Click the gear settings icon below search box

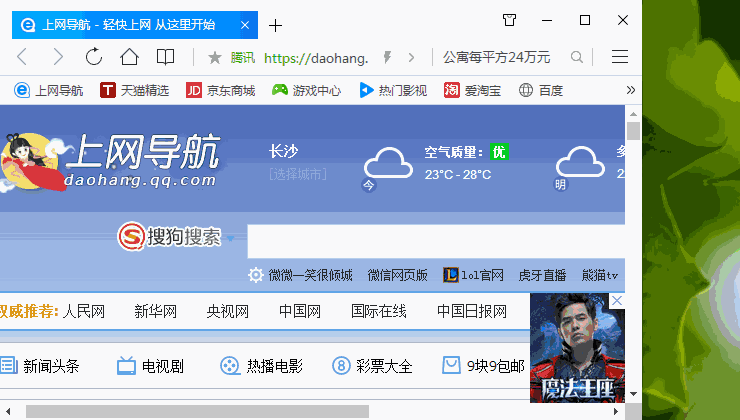[x=255, y=275]
